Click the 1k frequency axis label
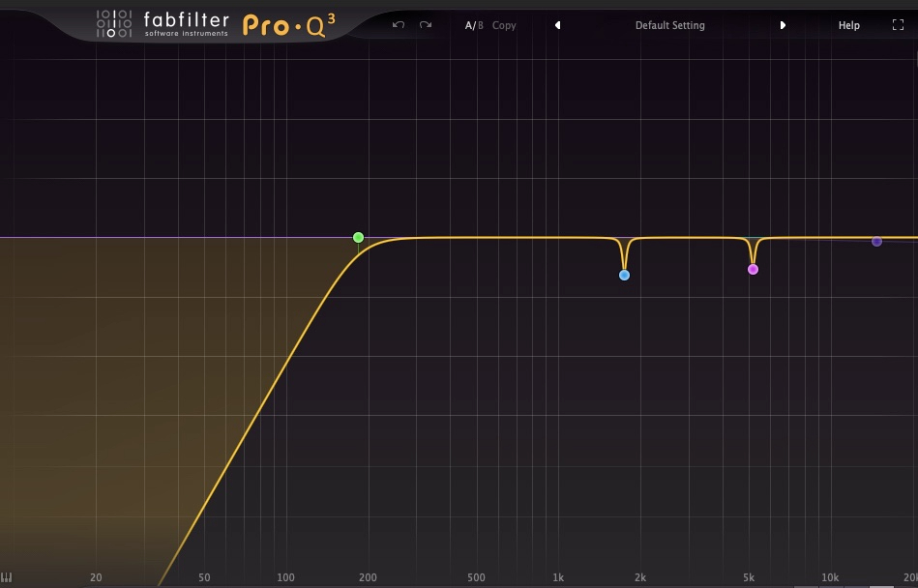The height and width of the screenshot is (588, 918). point(558,577)
